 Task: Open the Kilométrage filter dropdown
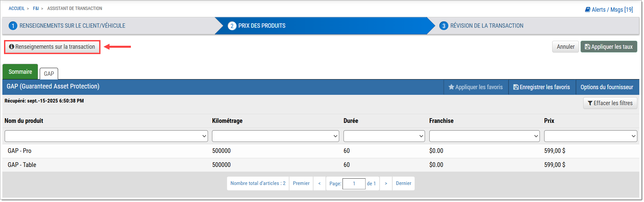(x=275, y=136)
